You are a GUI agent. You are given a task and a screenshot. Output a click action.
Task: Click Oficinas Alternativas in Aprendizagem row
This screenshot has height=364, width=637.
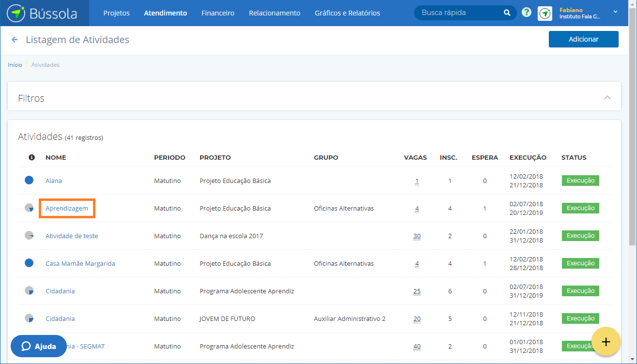(x=344, y=208)
